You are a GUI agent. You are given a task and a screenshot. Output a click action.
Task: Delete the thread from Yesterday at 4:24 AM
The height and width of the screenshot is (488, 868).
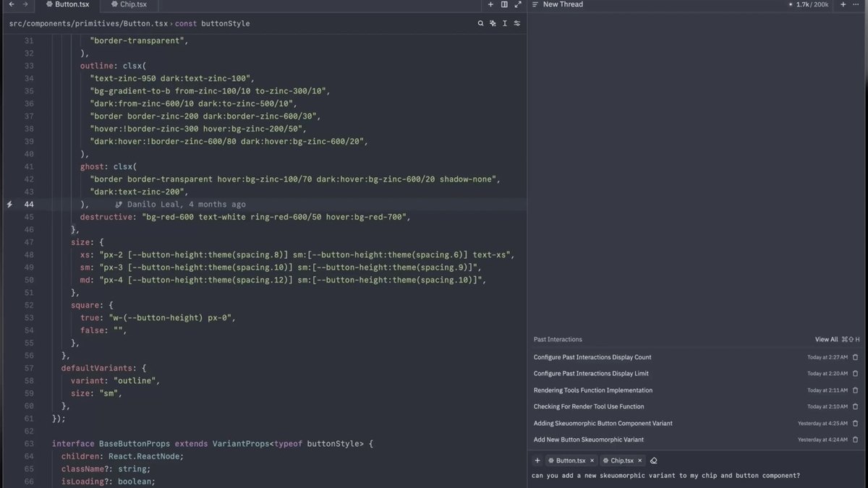[x=855, y=440]
